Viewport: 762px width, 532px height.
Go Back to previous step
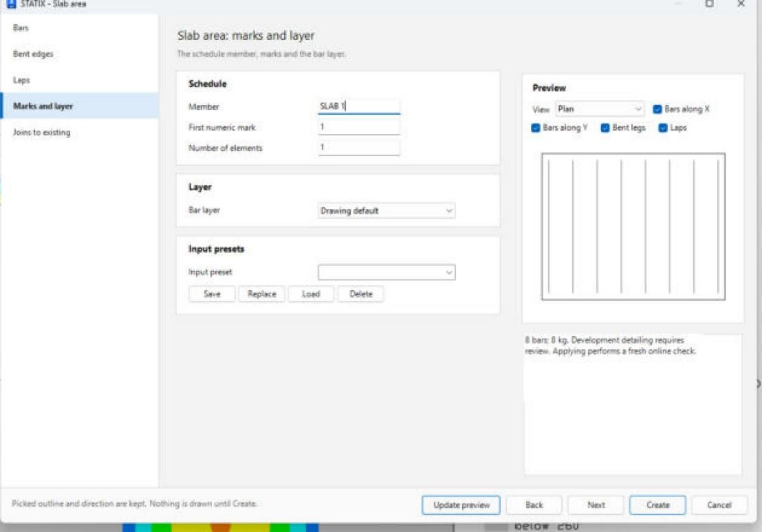[534, 505]
